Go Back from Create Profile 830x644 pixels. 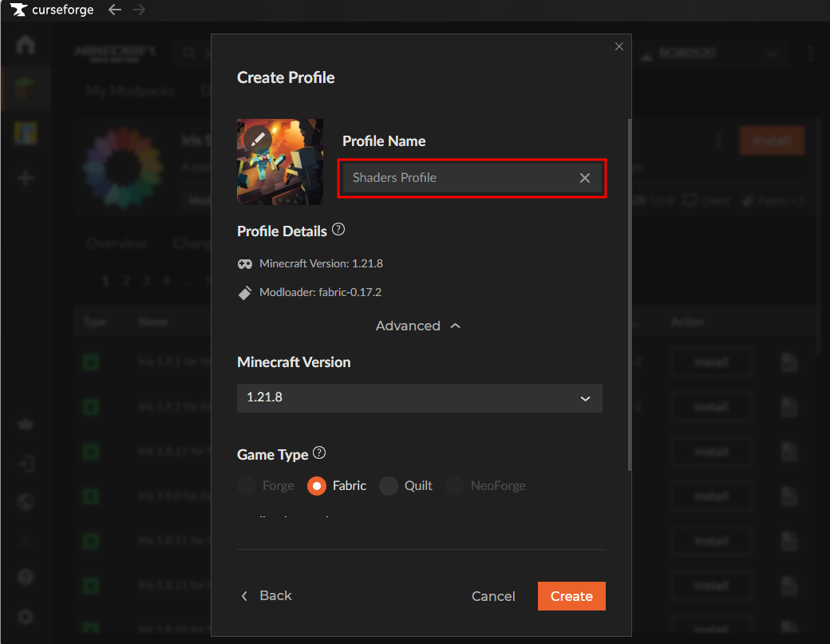coord(267,596)
